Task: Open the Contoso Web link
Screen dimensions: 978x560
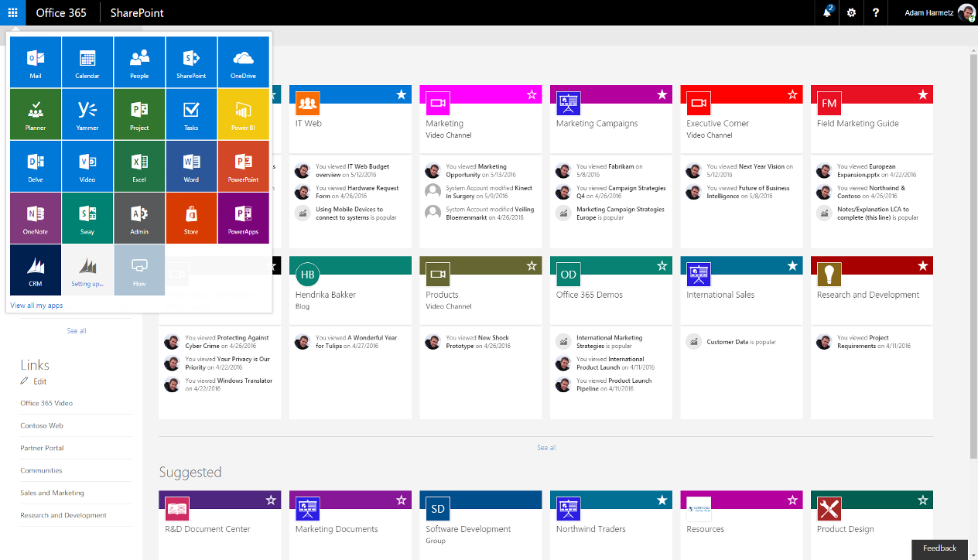Action: coord(42,425)
